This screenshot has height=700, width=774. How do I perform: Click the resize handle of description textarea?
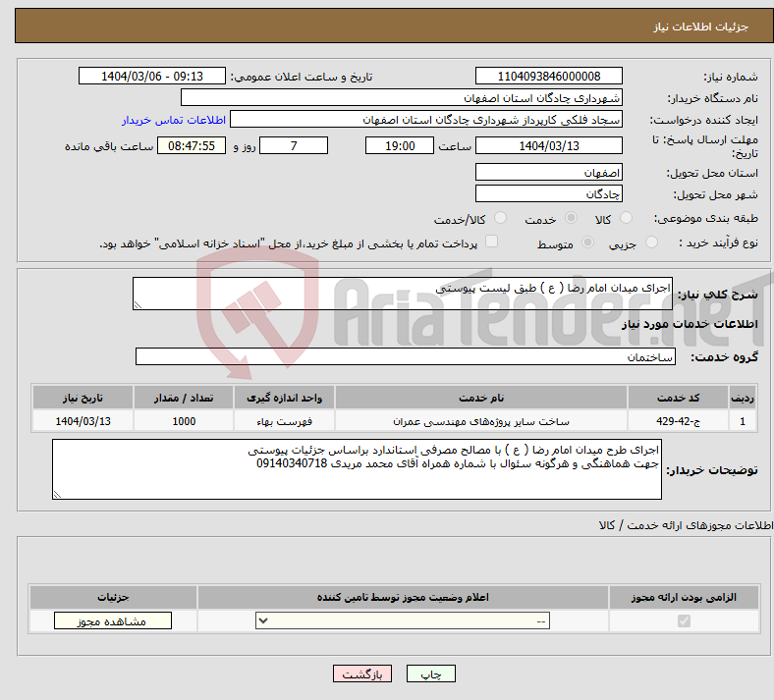point(138,305)
